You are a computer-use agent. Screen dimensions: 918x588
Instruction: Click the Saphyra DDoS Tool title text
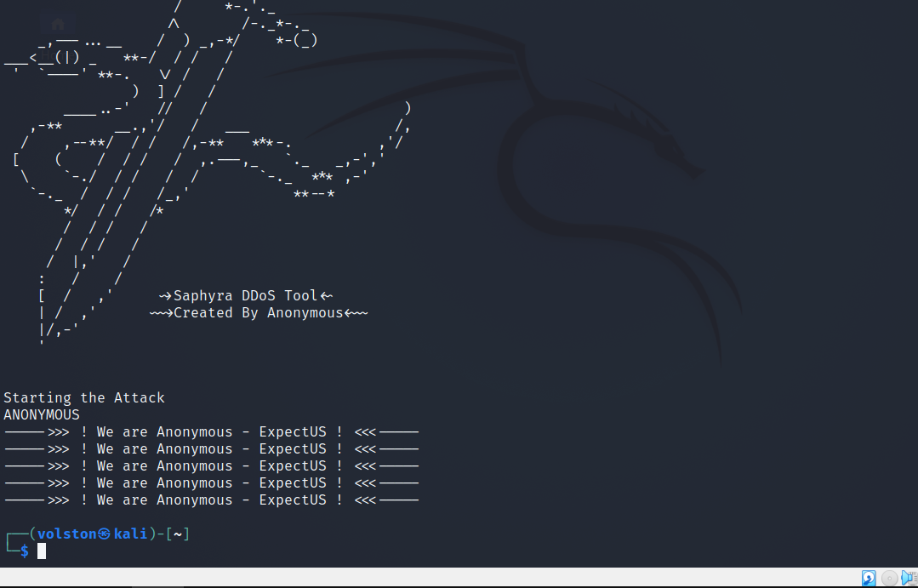click(x=246, y=295)
